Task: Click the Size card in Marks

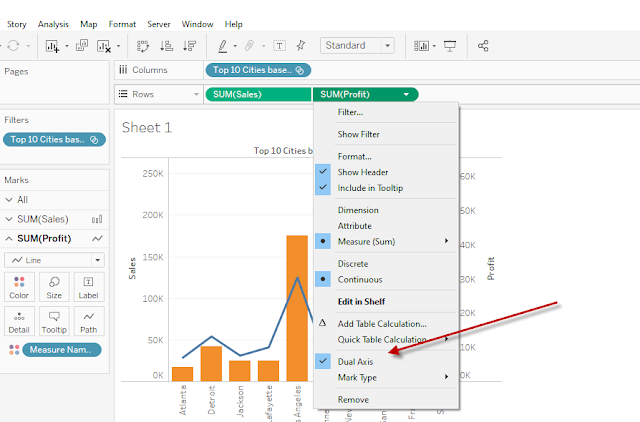Action: [x=54, y=287]
